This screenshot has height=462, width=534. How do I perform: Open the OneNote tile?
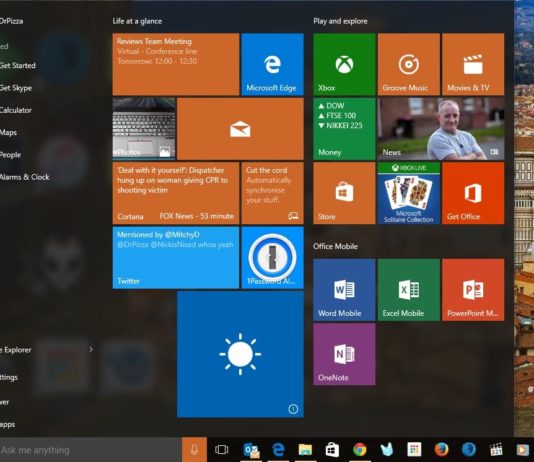point(344,354)
